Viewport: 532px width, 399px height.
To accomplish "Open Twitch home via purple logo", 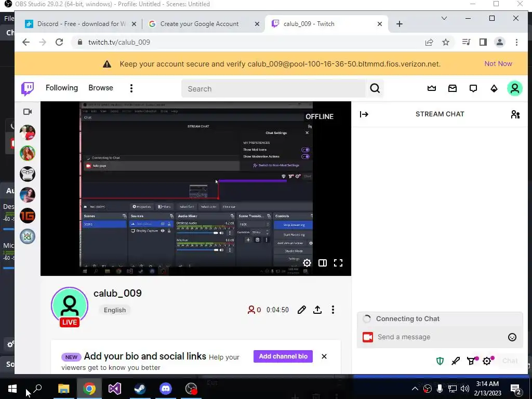I will pos(28,88).
